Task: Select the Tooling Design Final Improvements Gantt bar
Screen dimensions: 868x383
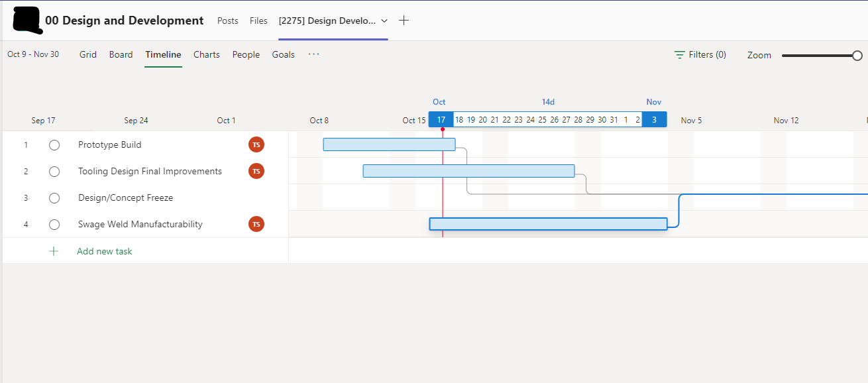Action: (469, 171)
